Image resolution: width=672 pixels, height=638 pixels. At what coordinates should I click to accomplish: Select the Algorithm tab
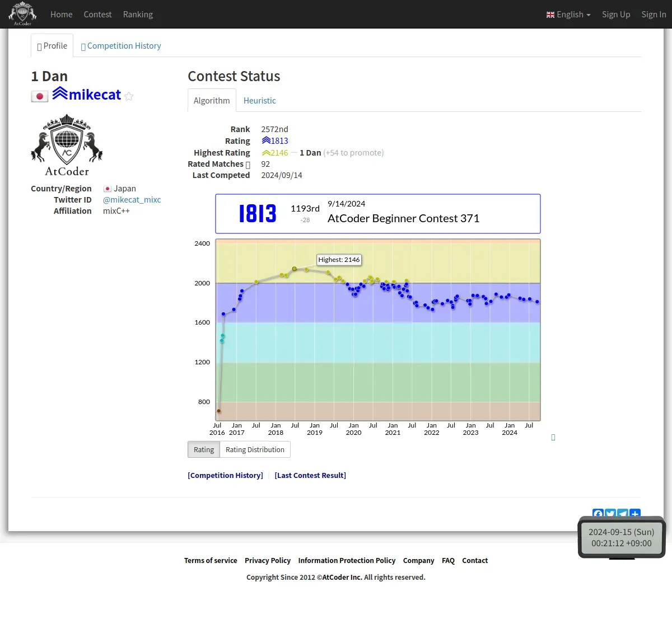(212, 101)
